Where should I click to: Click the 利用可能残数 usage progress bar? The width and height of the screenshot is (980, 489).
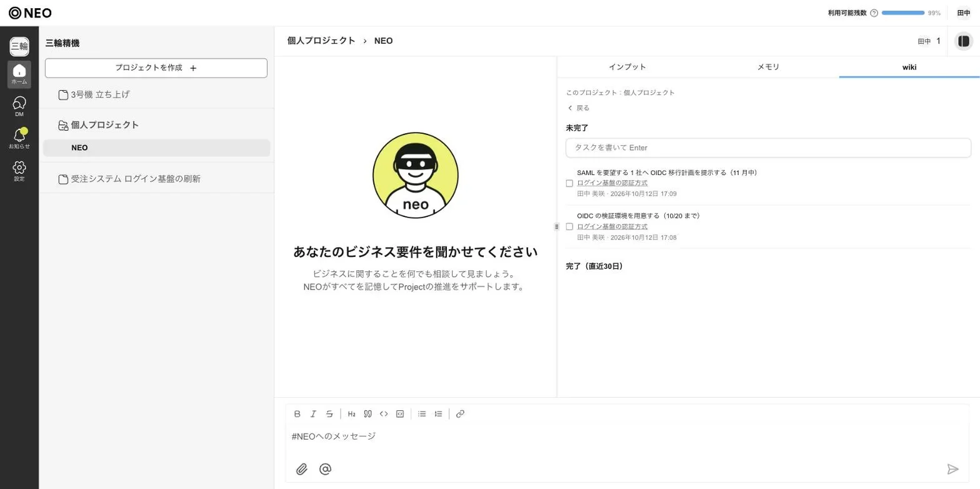[903, 13]
